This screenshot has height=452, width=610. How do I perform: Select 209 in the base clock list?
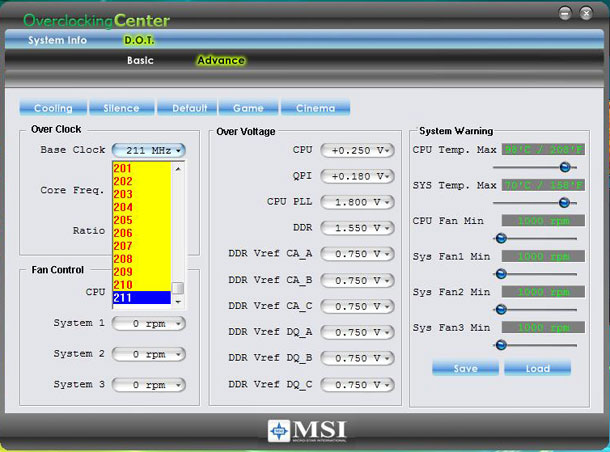pos(142,272)
